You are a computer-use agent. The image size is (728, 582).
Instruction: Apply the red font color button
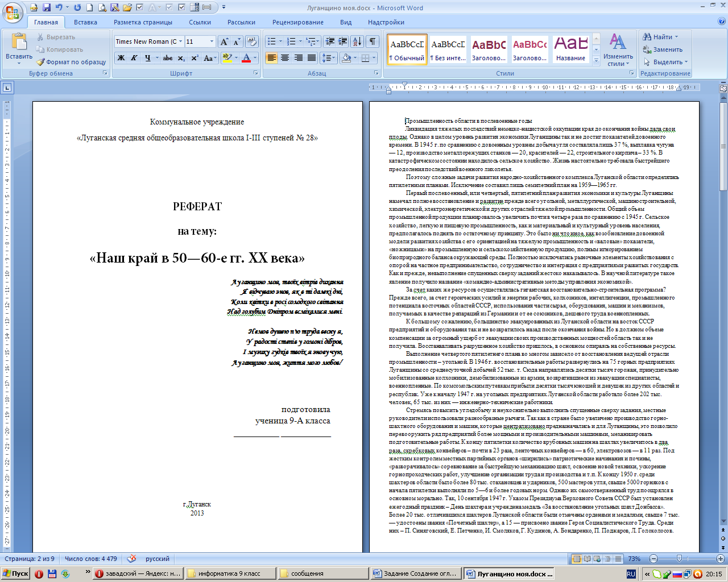(x=246, y=58)
